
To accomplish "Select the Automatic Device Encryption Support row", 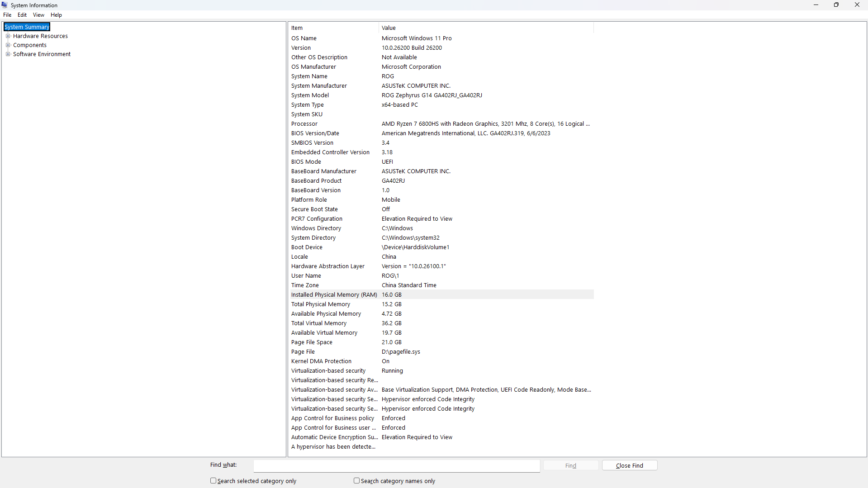I will pos(441,437).
